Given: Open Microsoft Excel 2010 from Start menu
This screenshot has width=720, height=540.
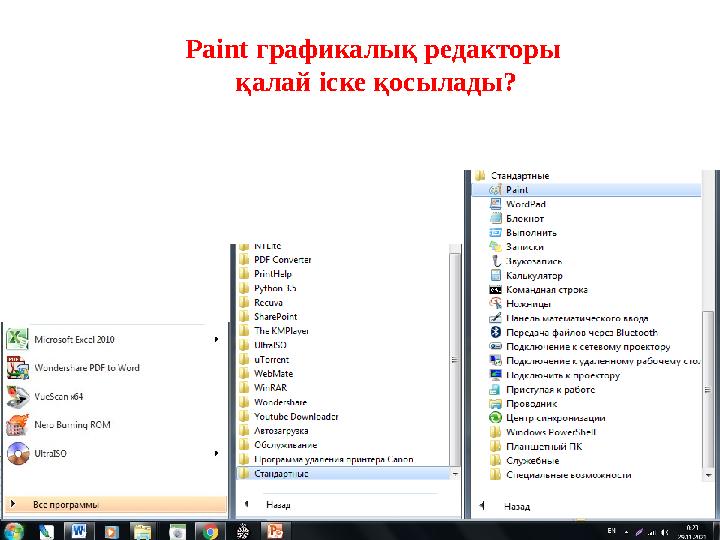Looking at the screenshot, I should 114,339.
